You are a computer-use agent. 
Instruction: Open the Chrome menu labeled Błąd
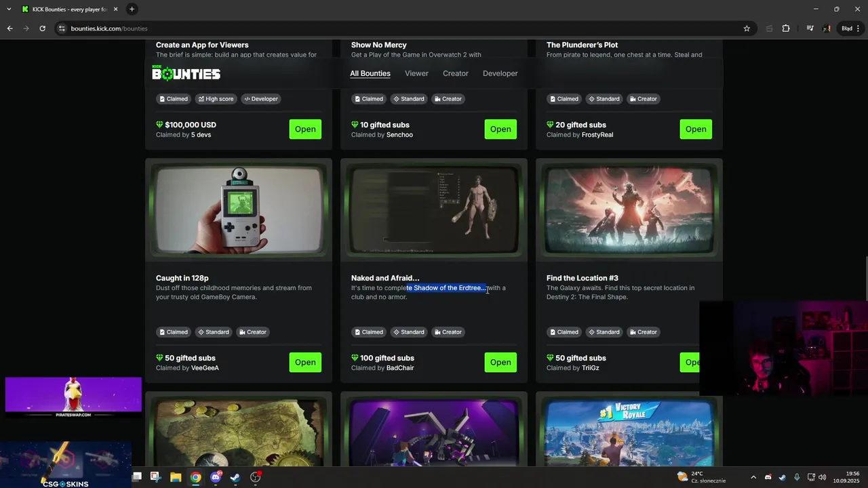850,28
